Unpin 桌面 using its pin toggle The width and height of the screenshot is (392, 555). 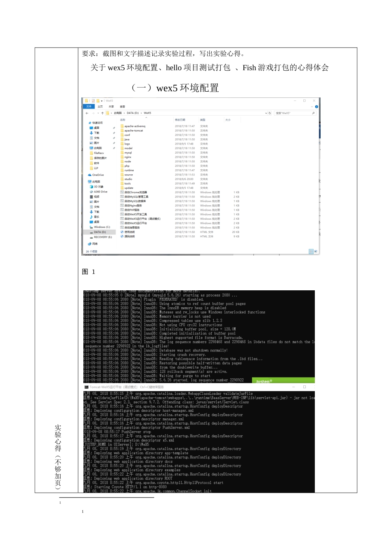click(114, 128)
